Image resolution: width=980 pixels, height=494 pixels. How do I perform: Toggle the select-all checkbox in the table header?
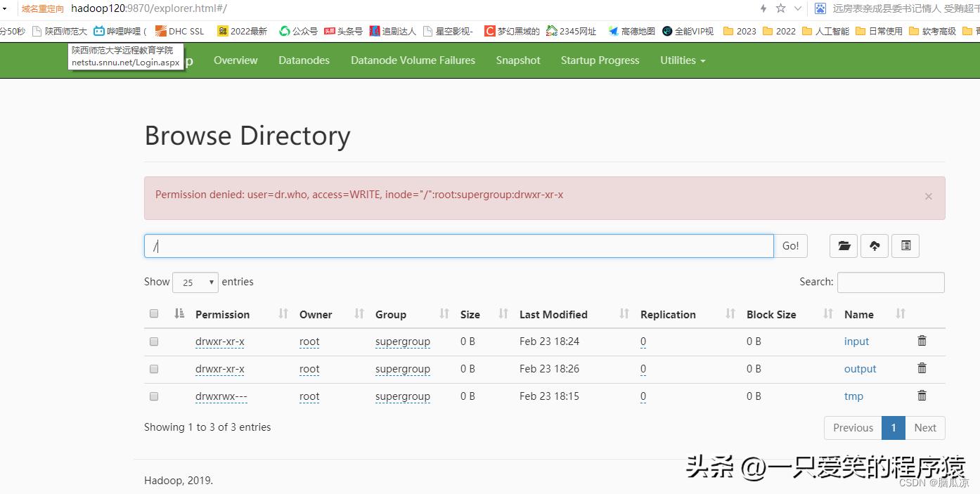point(154,313)
